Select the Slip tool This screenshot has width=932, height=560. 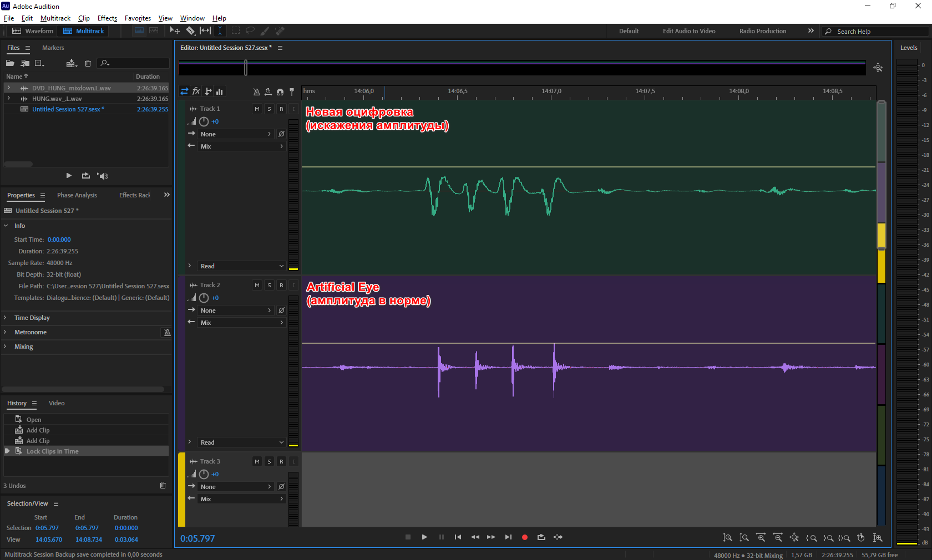(205, 31)
